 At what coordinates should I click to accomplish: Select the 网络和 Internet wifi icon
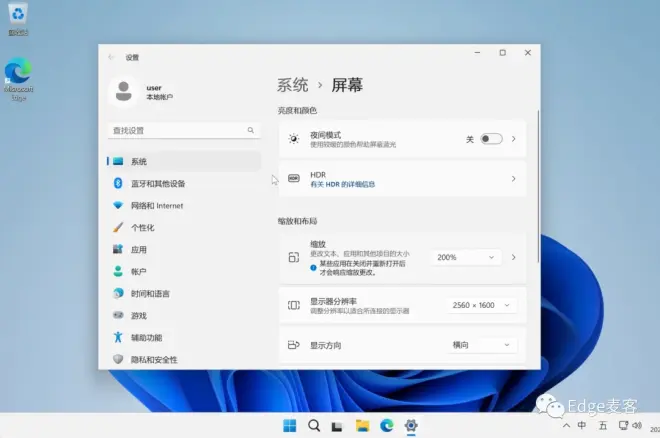coord(118,205)
